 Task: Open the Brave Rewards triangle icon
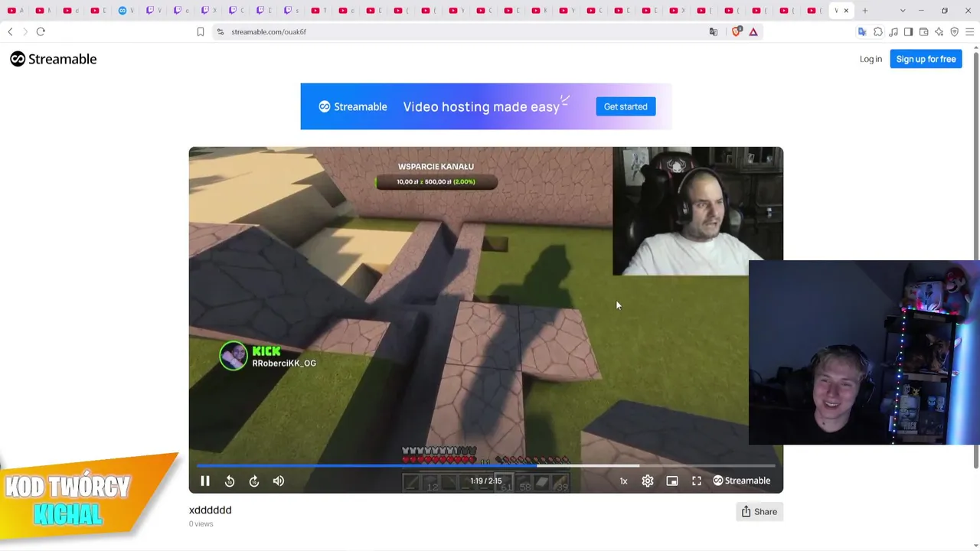[x=753, y=31]
